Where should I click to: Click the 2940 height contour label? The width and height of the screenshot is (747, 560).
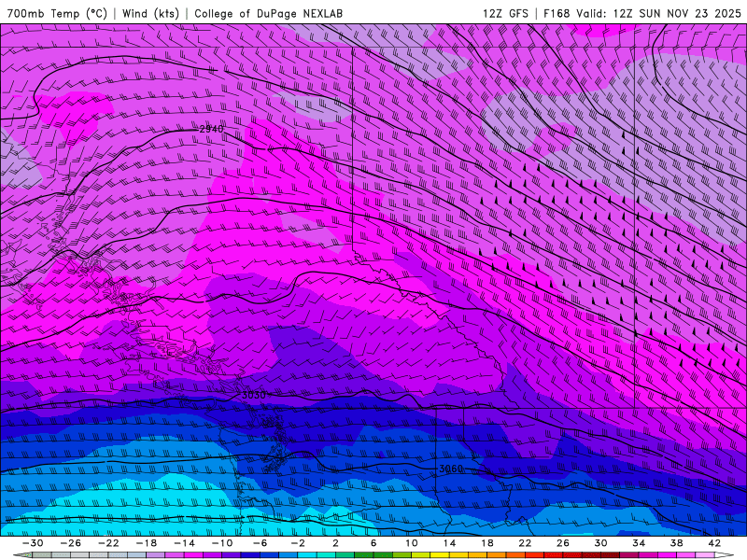click(211, 129)
